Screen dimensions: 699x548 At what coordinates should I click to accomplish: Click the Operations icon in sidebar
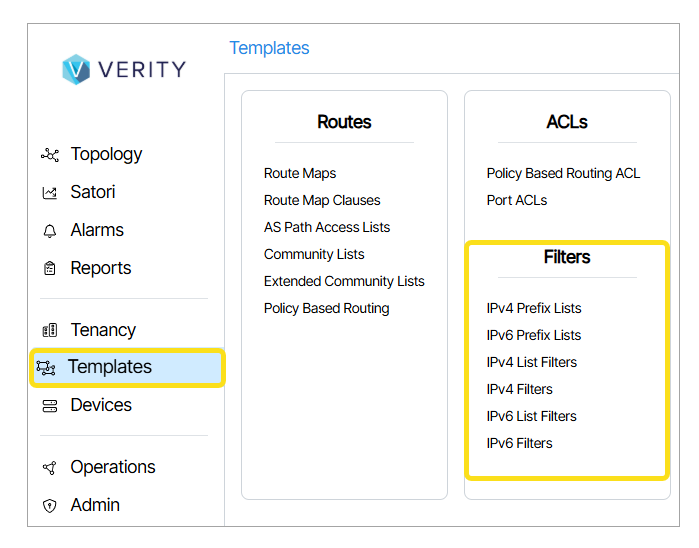pos(50,468)
